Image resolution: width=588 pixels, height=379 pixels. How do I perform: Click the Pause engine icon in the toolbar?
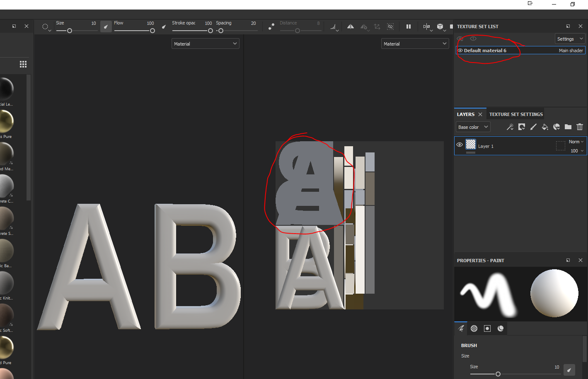[409, 26]
